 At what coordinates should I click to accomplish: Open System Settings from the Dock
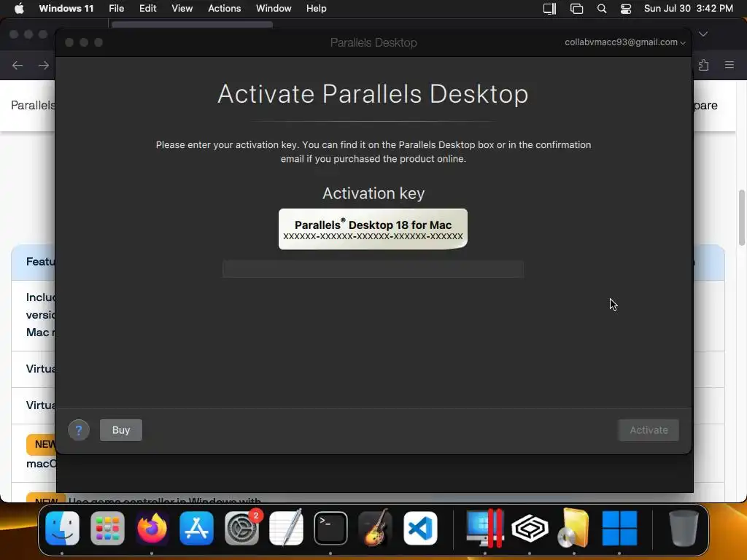tap(241, 528)
